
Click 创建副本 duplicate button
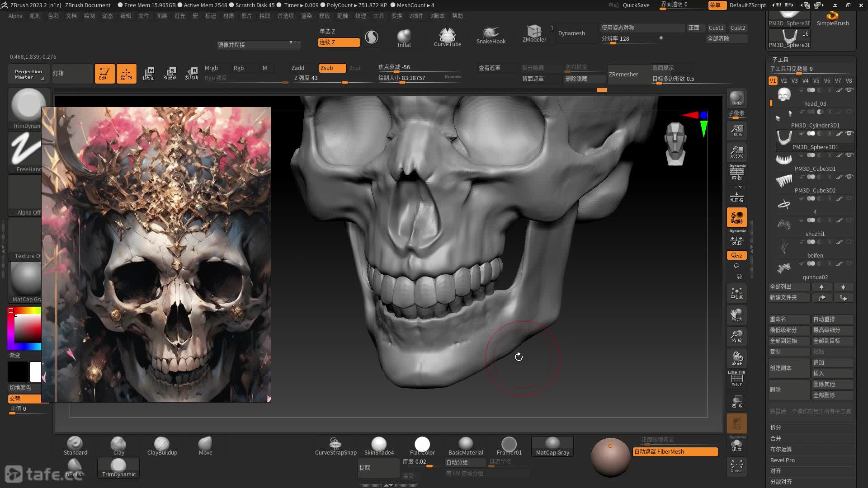pos(788,368)
